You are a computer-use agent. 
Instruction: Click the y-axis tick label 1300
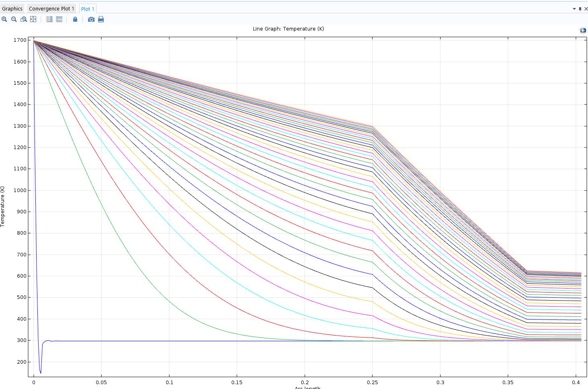tap(20, 126)
